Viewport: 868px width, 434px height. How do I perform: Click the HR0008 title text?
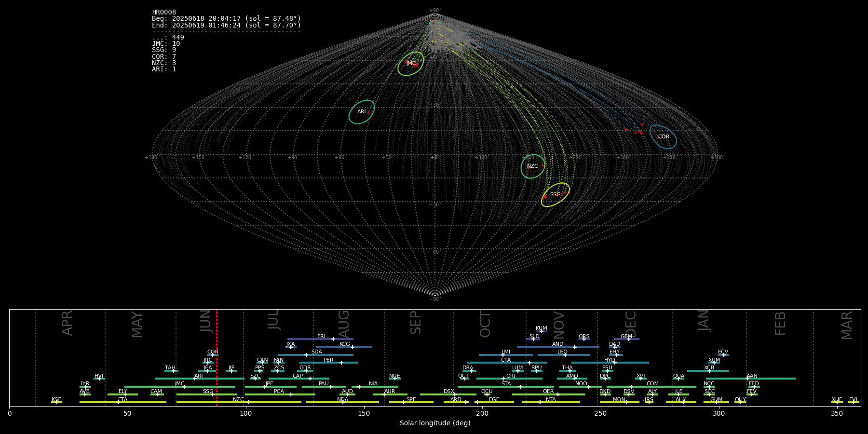(x=164, y=13)
